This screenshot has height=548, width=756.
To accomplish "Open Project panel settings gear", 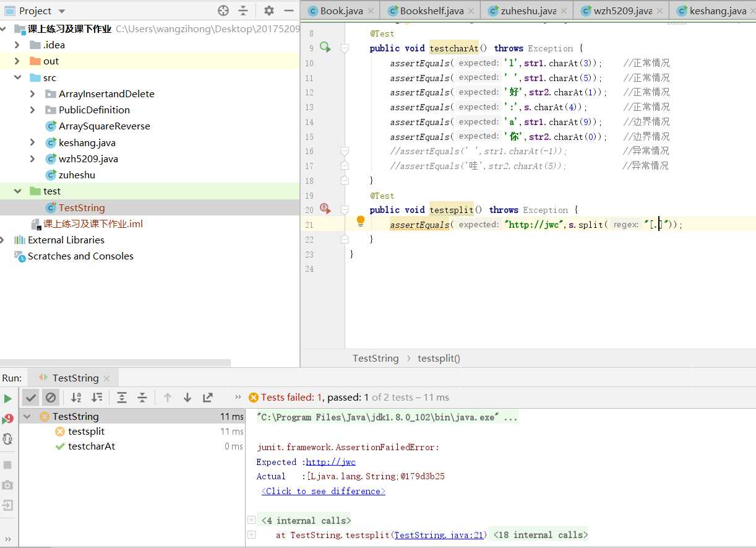I will [268, 11].
